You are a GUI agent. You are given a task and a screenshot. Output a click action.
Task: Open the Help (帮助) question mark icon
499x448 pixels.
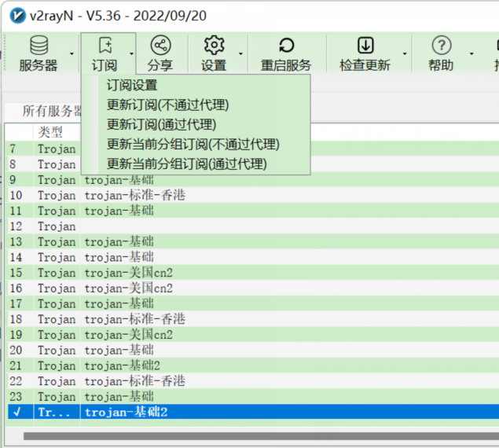pyautogui.click(x=442, y=46)
